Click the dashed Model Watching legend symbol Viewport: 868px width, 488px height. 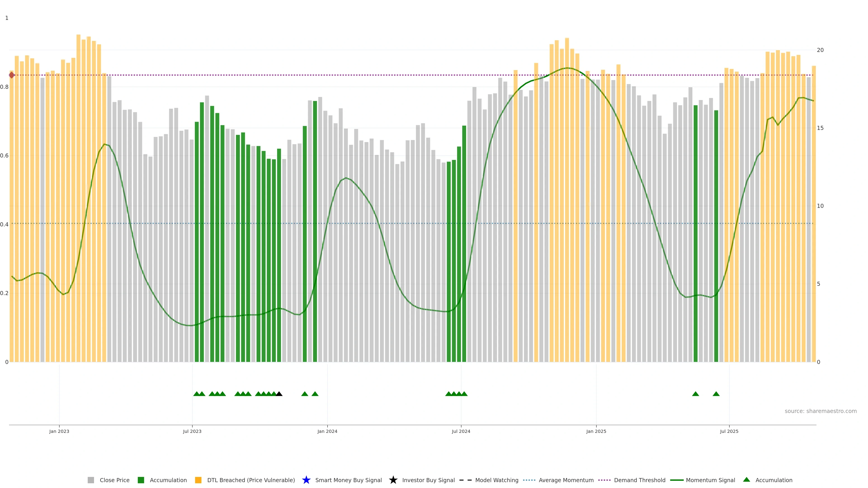pyautogui.click(x=465, y=480)
